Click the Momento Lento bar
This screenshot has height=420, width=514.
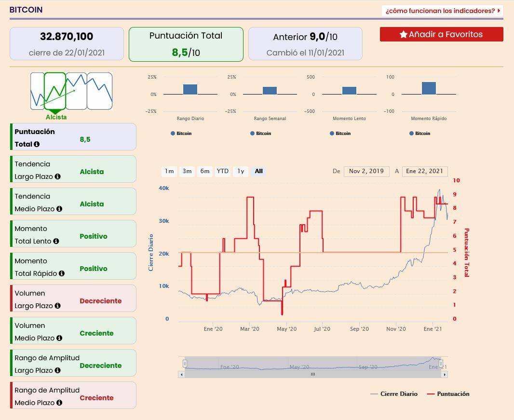(349, 91)
